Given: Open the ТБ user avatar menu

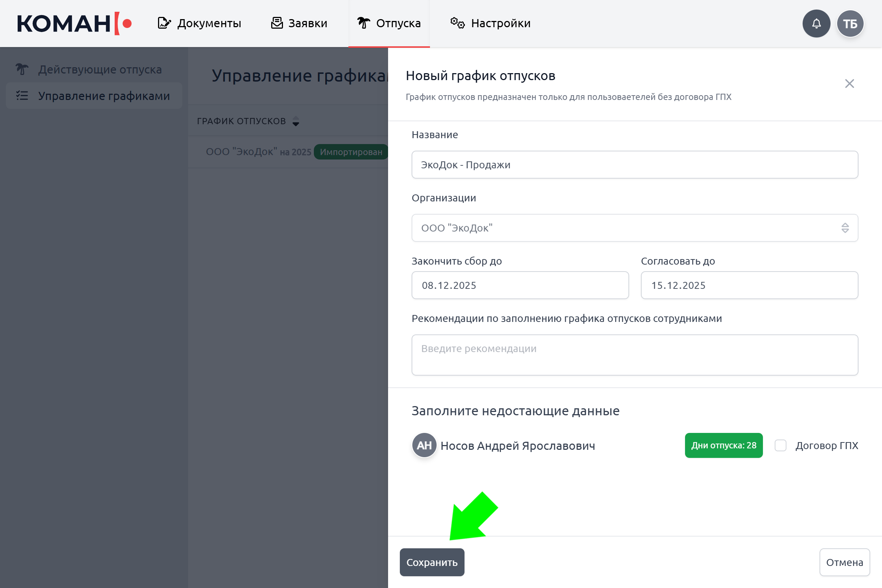Looking at the screenshot, I should pos(850,24).
